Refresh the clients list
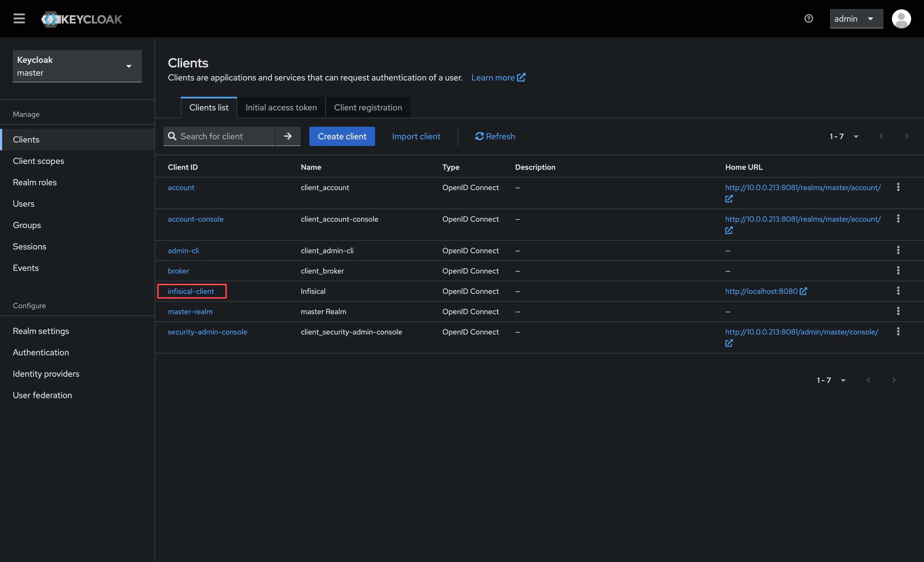The image size is (924, 562). 495,136
